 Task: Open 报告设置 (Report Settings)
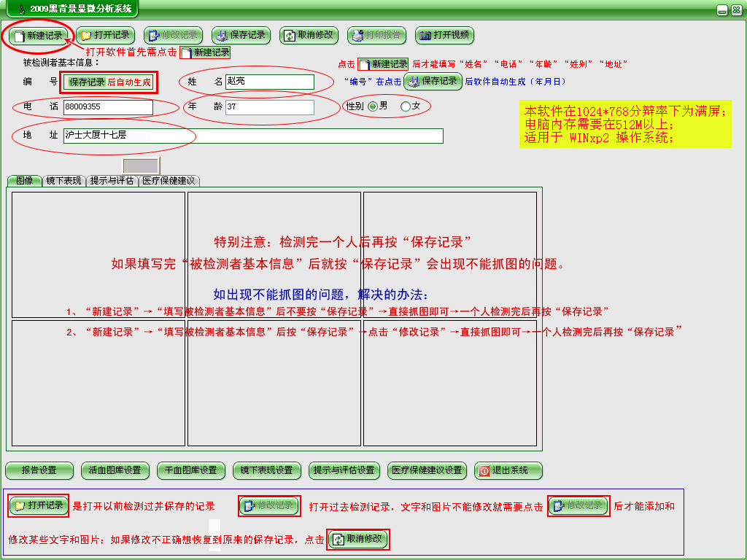tap(39, 470)
